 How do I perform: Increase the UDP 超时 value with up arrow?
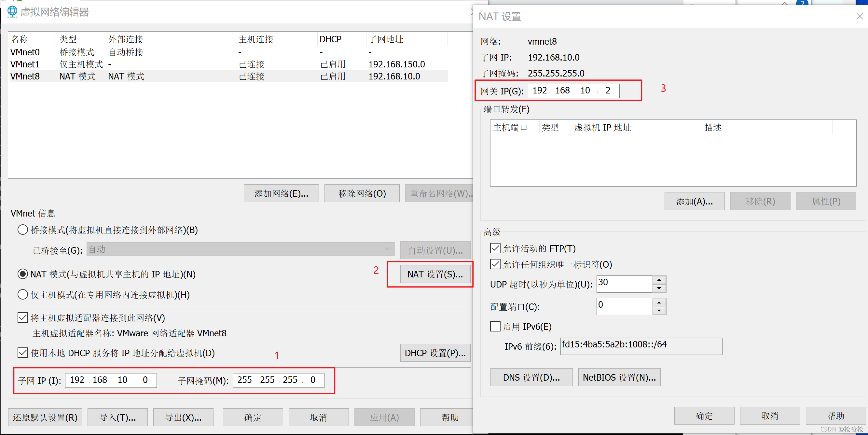click(x=659, y=280)
